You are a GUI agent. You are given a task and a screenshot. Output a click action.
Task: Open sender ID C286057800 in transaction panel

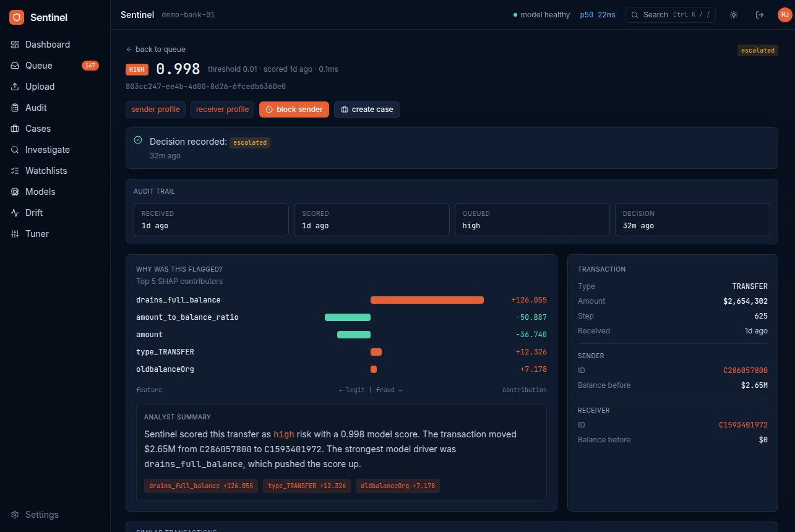[x=746, y=371]
